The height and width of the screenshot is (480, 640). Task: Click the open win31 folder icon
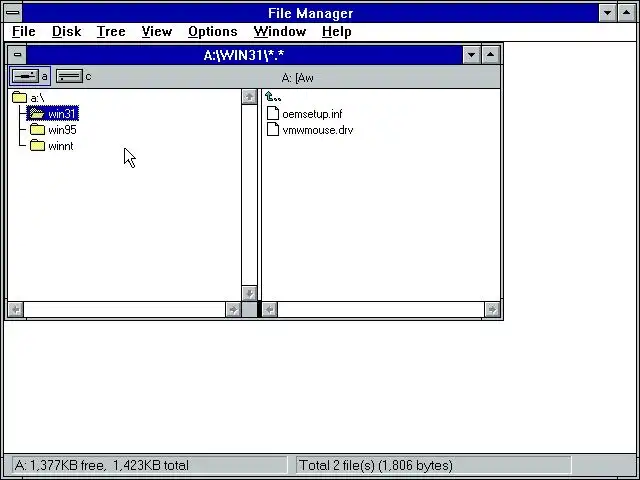[37, 113]
